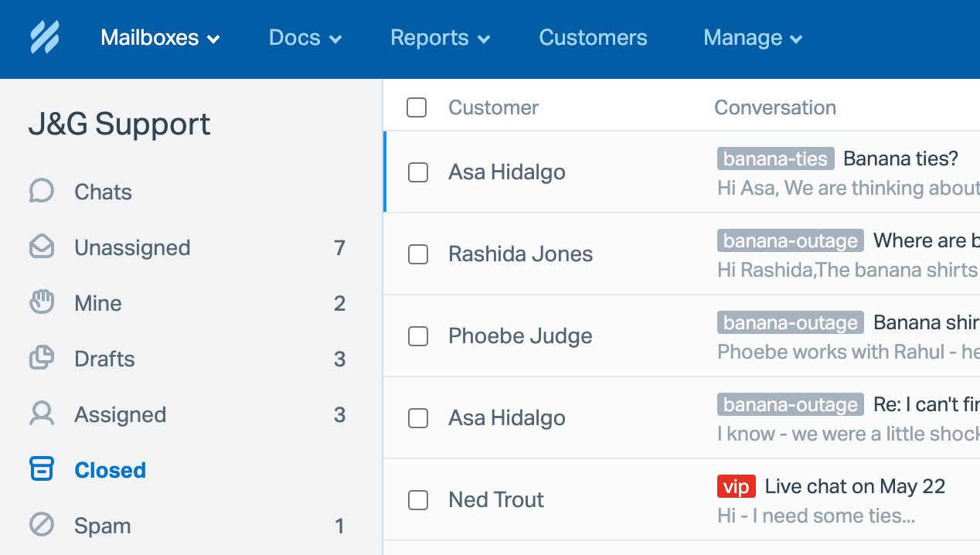The height and width of the screenshot is (555, 980).
Task: Click the Assigned person icon
Action: click(x=42, y=414)
